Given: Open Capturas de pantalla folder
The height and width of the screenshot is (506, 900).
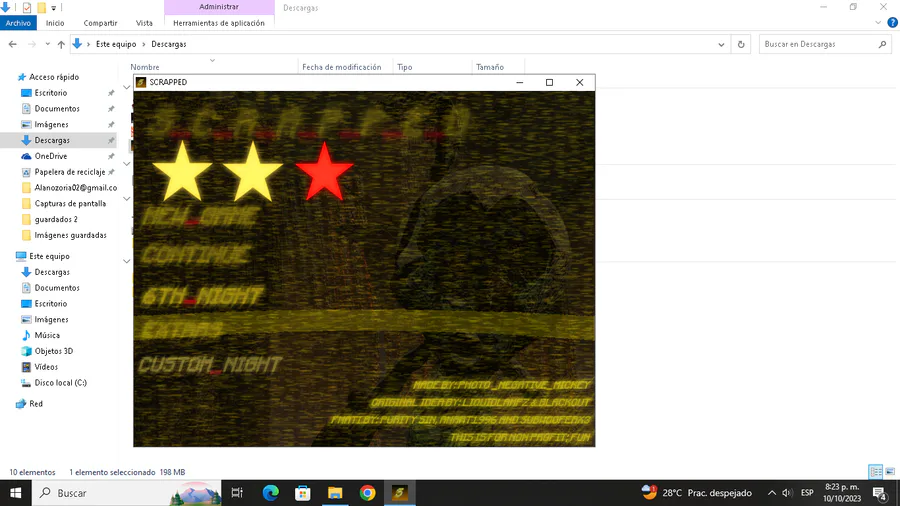Looking at the screenshot, I should 70,204.
